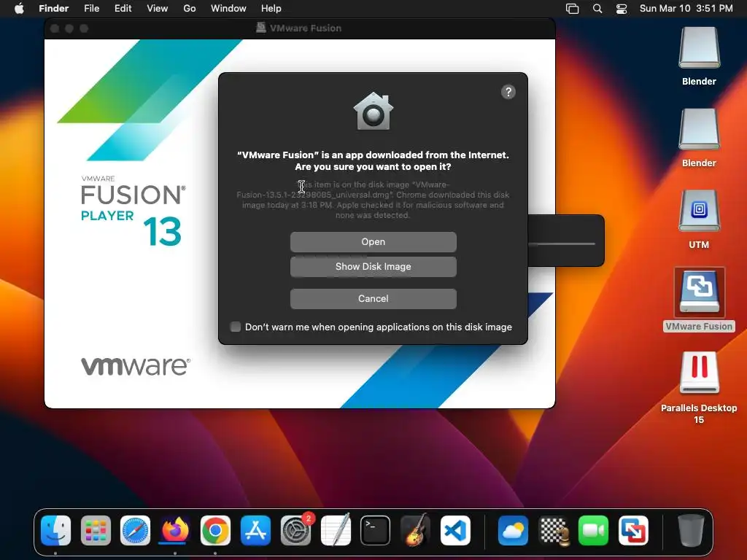This screenshot has width=747, height=560.
Task: Click the VMware Fusion icon in the Dock
Action: tap(633, 531)
